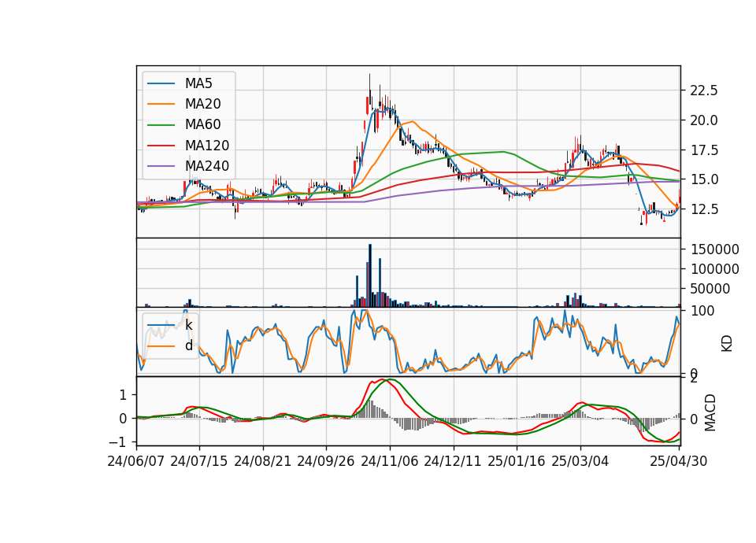Click the green MA60 legend line sample
756x543 pixels.
point(161,125)
